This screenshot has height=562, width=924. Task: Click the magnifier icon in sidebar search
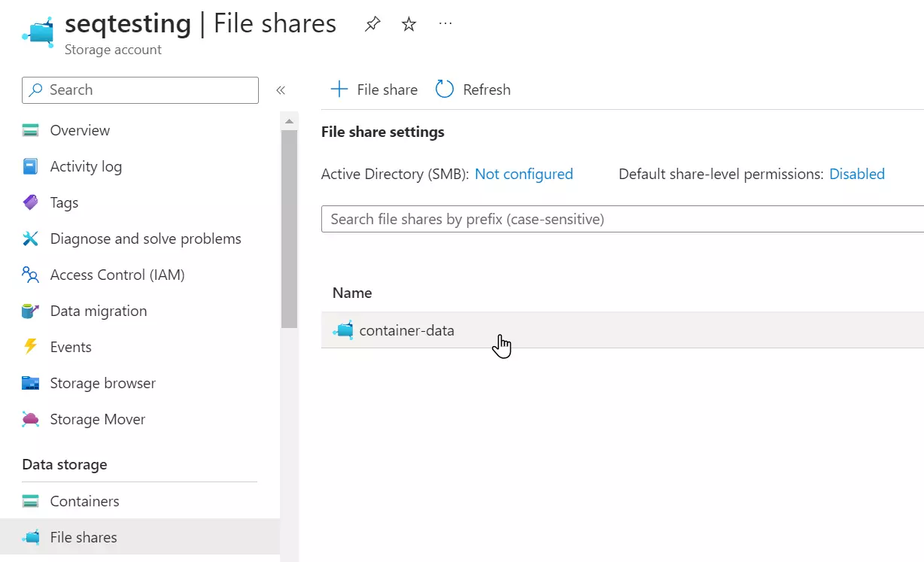click(35, 90)
